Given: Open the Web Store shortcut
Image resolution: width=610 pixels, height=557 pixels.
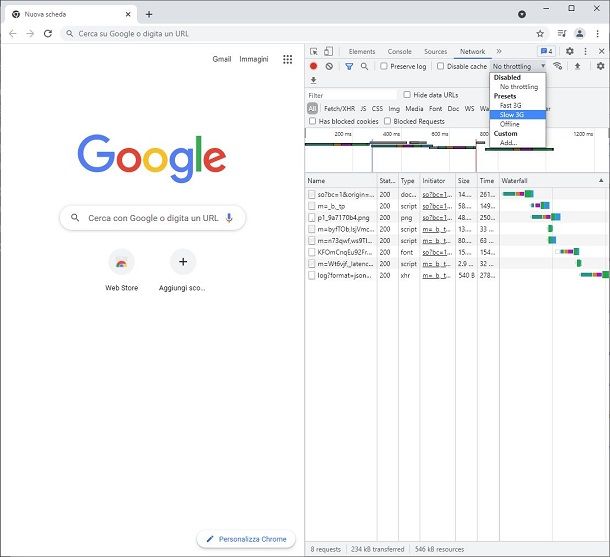Looking at the screenshot, I should click(121, 271).
